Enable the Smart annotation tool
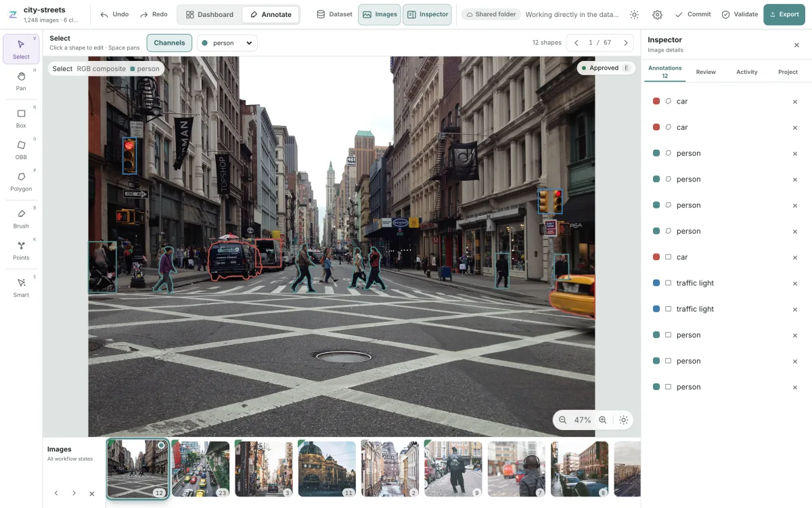 click(x=21, y=287)
